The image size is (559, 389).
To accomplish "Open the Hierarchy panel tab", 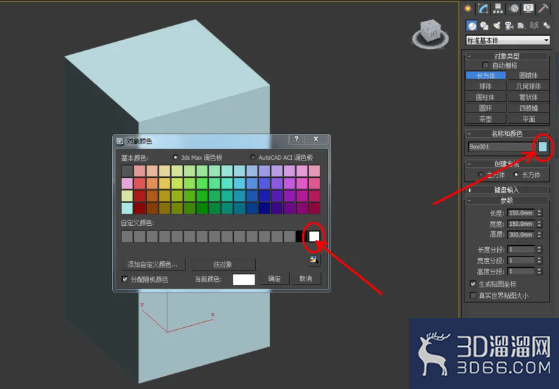I will coord(498,8).
